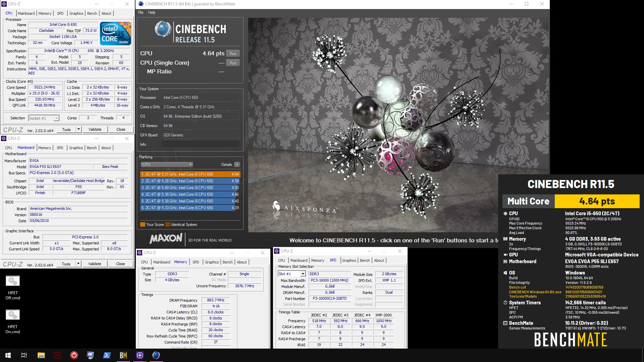Screen dimensions: 644x362
Task: Open SPD tab in Memory CPU-Z window
Action: click(x=196, y=262)
